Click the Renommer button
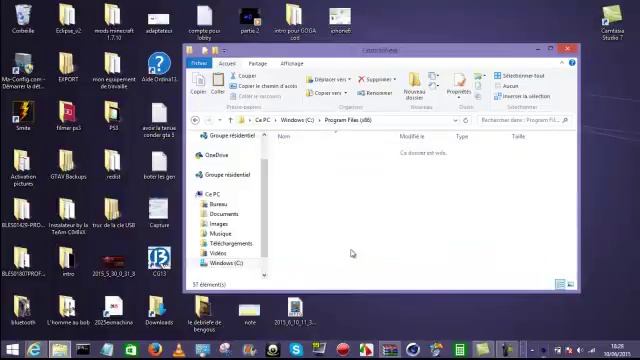The image size is (640, 360). pos(375,93)
